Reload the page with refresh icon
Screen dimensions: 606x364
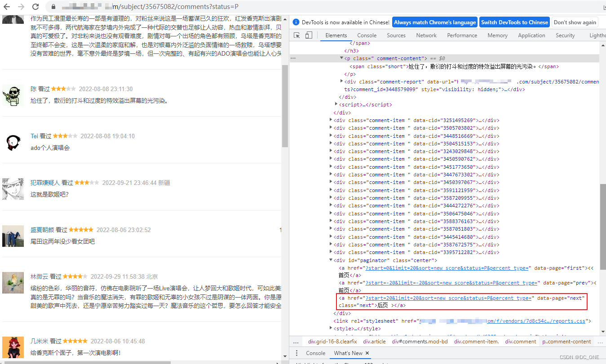coord(35,7)
